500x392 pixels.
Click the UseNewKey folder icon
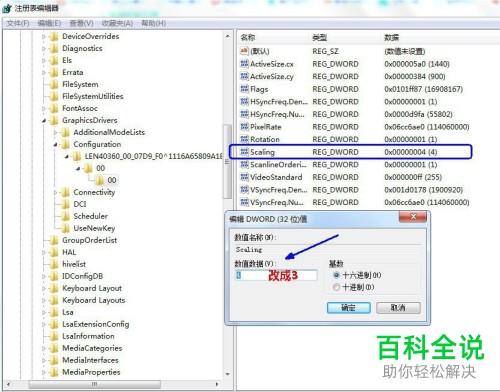point(65,228)
